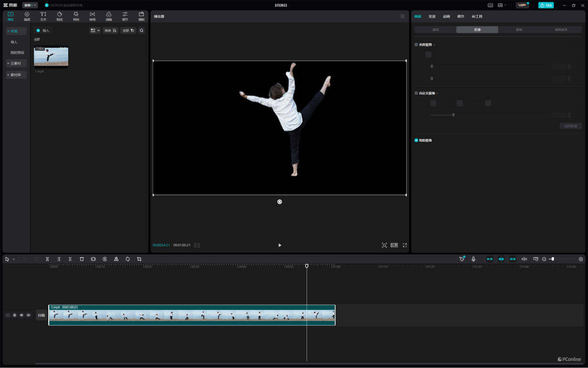
Task: Enable the 自定义抠像 (custom cutout) checkbox
Action: tap(416, 93)
